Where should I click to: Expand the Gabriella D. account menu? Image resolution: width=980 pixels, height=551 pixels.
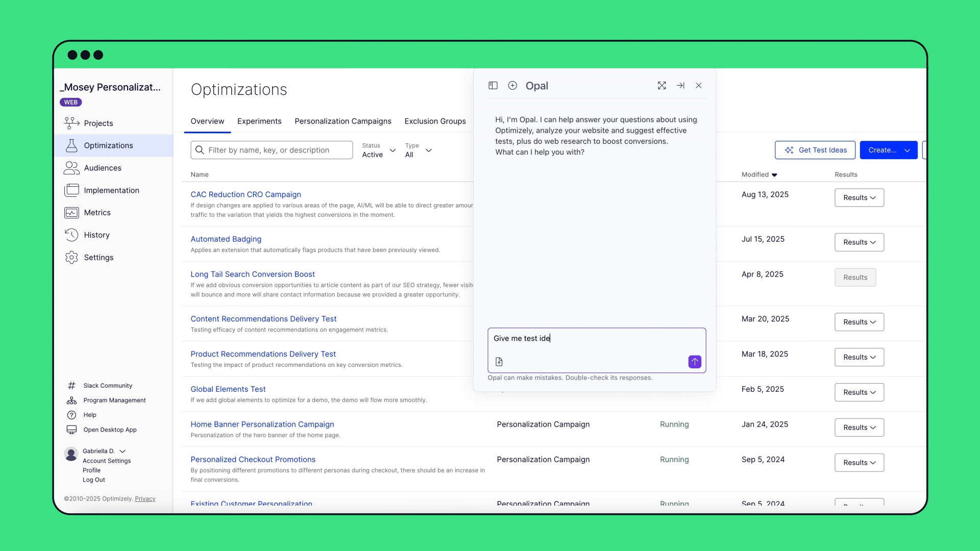click(x=123, y=451)
